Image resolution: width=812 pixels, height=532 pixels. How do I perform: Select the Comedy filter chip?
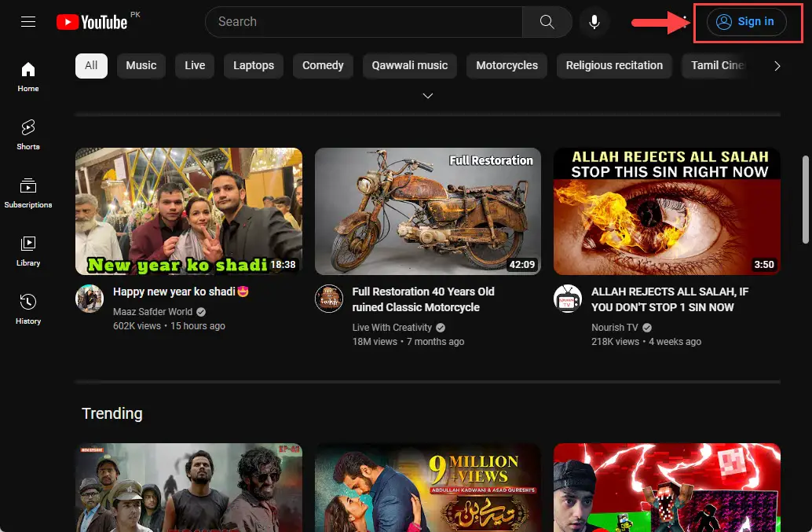coord(323,66)
